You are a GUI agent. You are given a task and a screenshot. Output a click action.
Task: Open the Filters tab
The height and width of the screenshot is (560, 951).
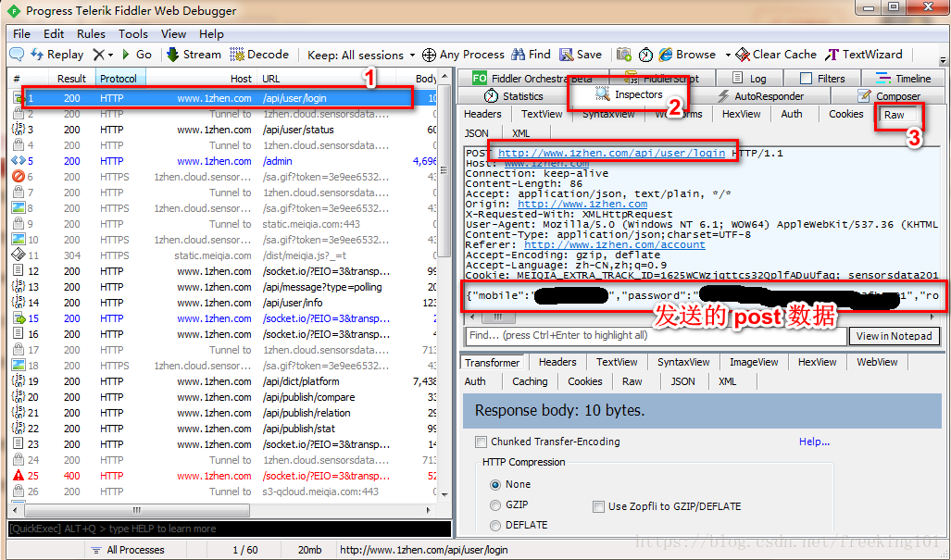coord(821,78)
